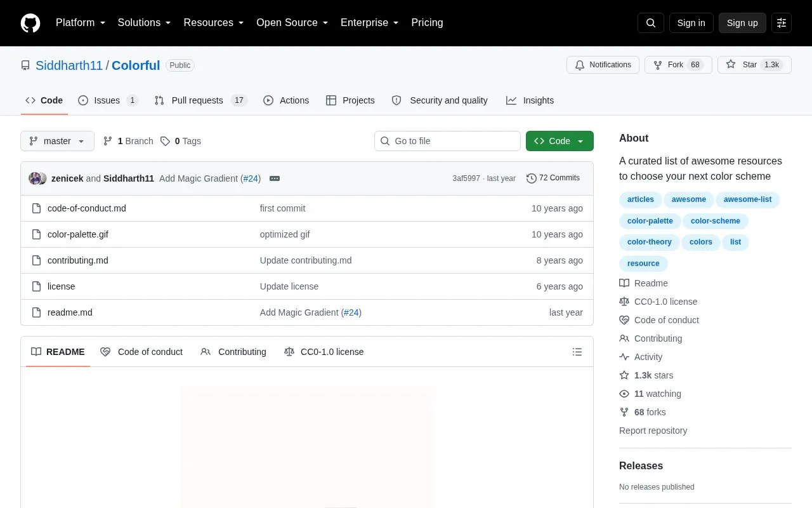Star the Colorful repository

(x=754, y=65)
